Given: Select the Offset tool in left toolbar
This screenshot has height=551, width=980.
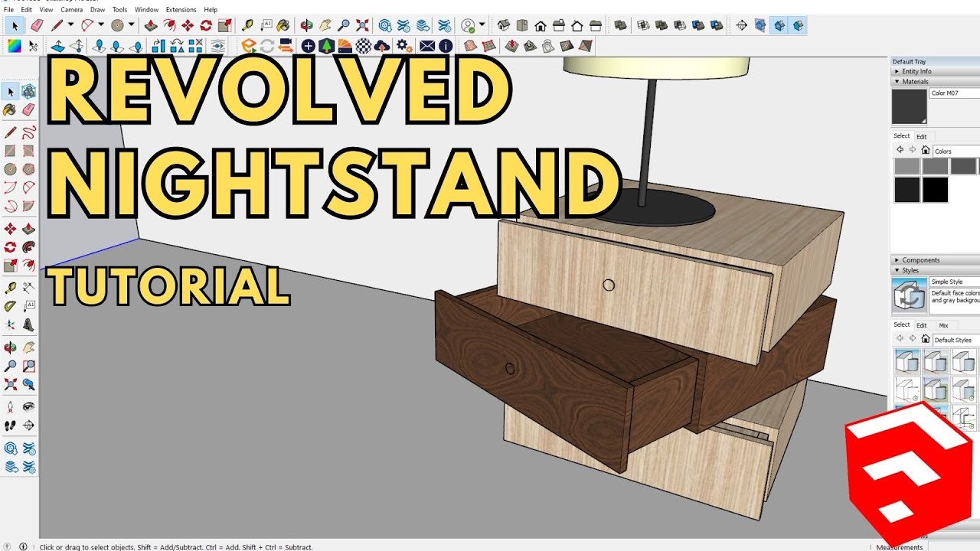Looking at the screenshot, I should (x=28, y=266).
